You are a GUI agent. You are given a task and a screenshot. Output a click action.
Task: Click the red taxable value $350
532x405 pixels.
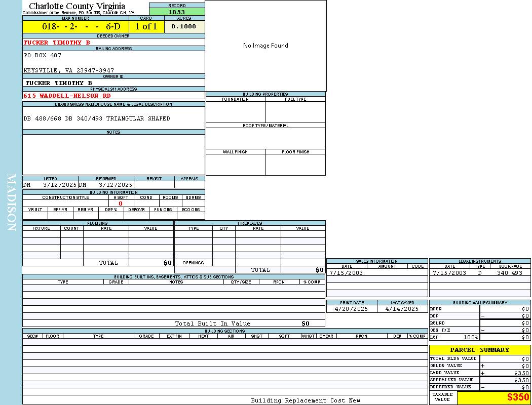(518, 397)
